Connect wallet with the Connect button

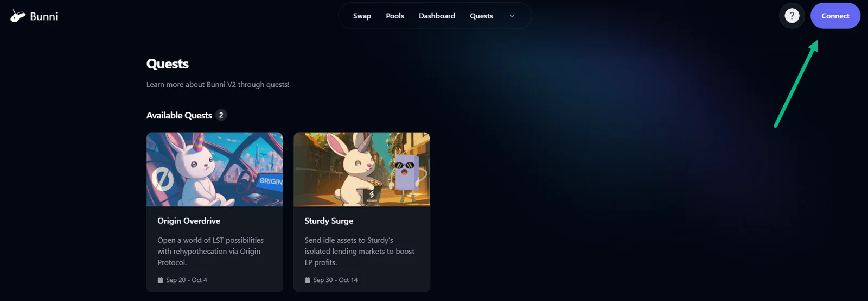coord(835,16)
